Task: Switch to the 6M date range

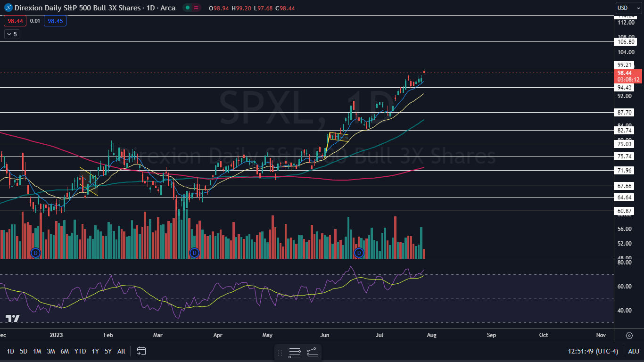Action: click(65, 351)
